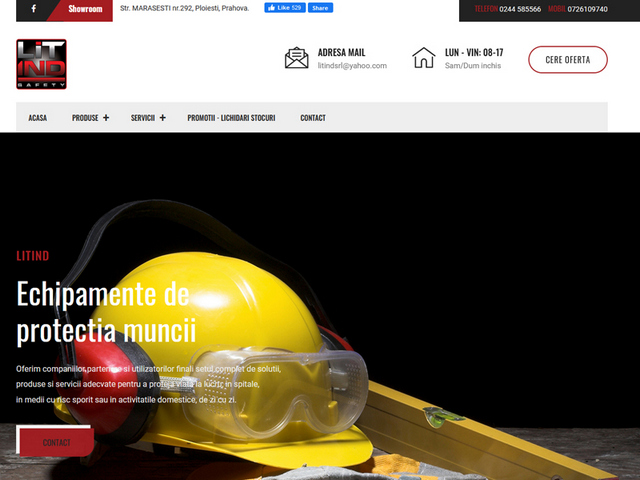
Task: Open the Acasa menu item
Action: tap(38, 118)
